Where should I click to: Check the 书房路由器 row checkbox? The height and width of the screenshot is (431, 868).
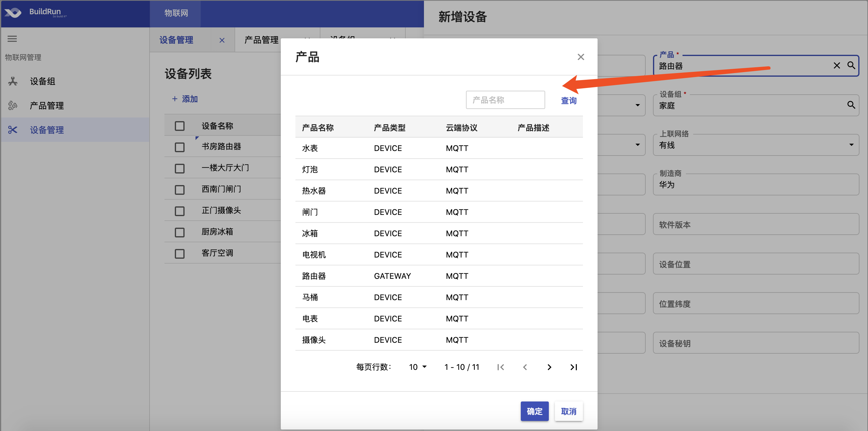180,147
